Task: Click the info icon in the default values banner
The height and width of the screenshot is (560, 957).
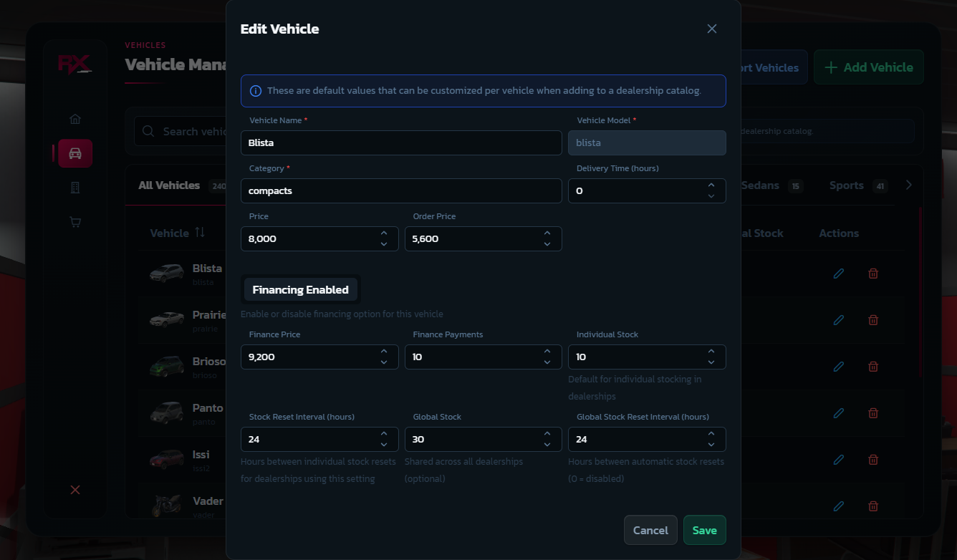Action: click(x=256, y=90)
